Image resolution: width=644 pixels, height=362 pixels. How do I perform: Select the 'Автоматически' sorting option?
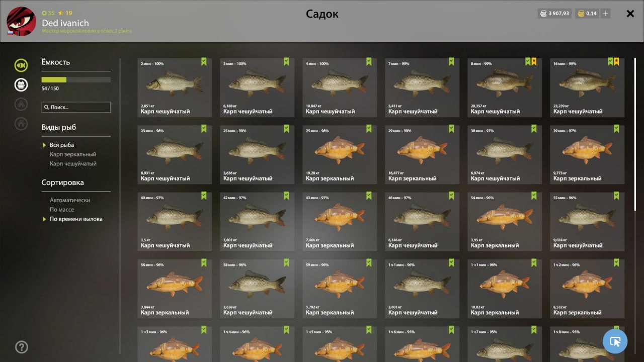[70, 200]
